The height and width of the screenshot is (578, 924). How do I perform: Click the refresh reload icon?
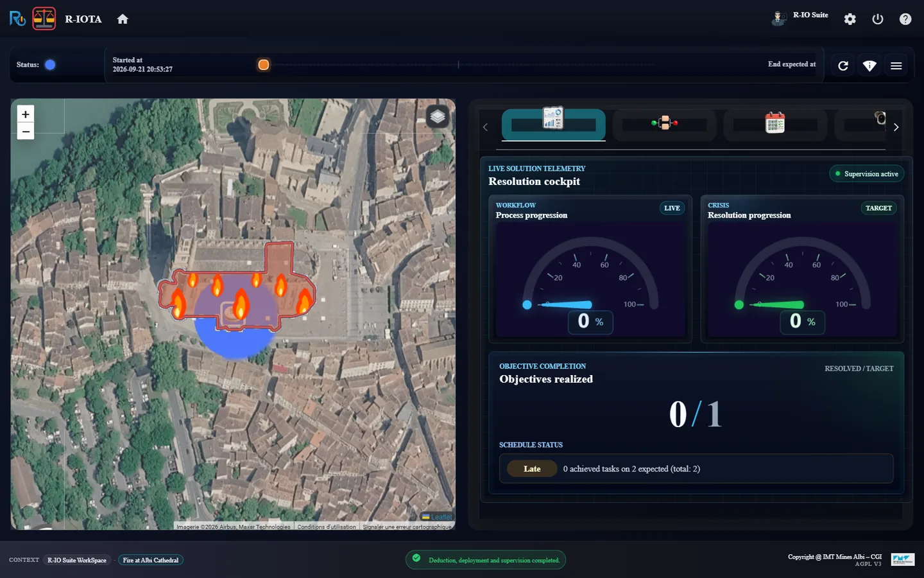[x=843, y=66]
